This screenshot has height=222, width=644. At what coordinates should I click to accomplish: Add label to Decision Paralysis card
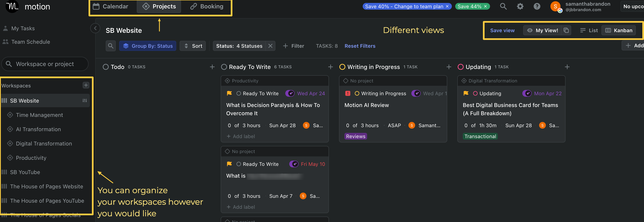tap(240, 136)
